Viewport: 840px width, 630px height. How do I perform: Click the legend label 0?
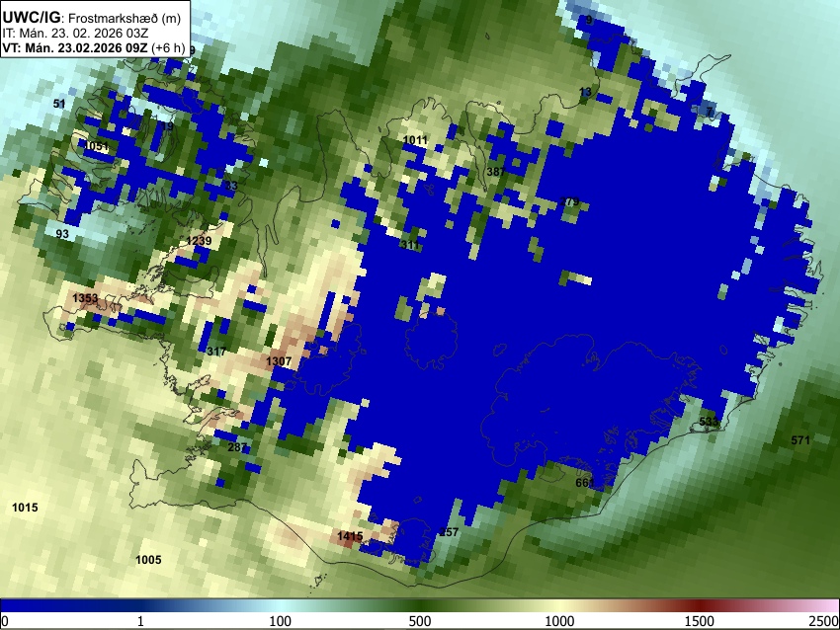point(5,621)
